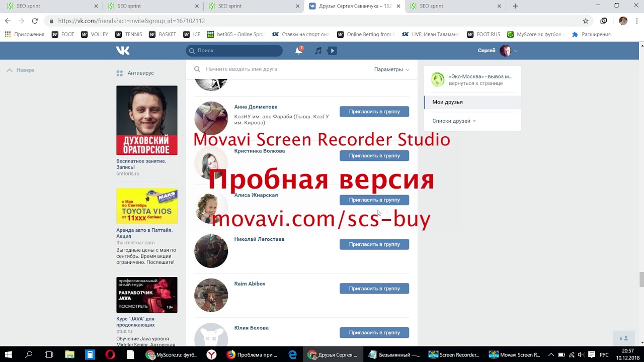Expand Параметры dropdown
Image resolution: width=644 pixels, height=362 pixels.
click(391, 69)
